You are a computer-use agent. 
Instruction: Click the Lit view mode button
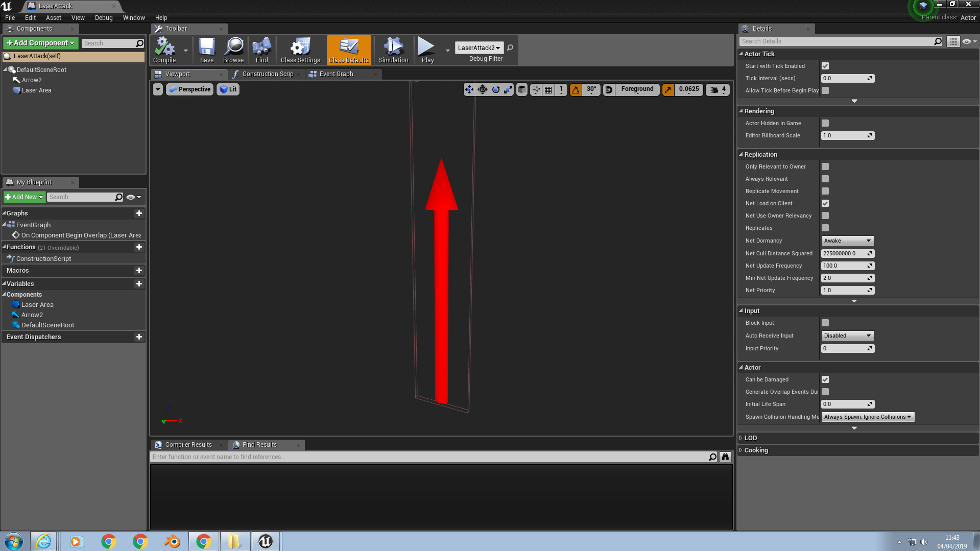point(228,89)
